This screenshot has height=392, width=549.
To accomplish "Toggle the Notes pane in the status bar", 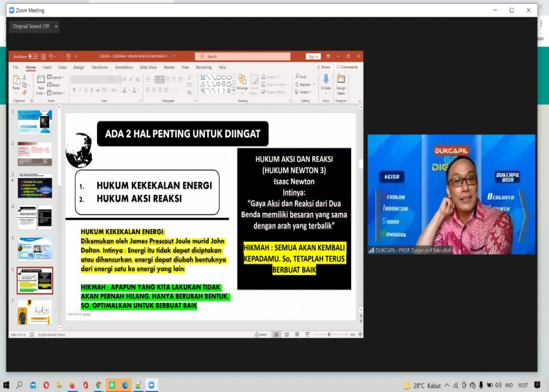I will click(x=260, y=334).
